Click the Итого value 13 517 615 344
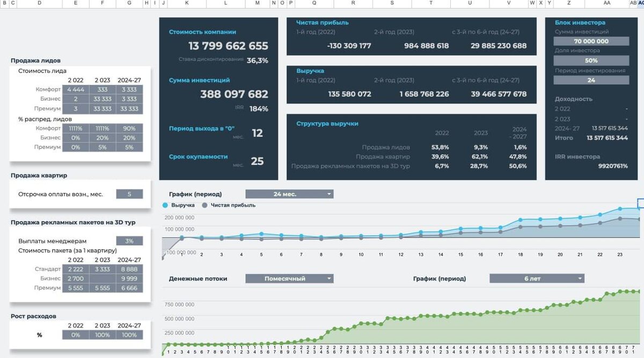 [606, 138]
